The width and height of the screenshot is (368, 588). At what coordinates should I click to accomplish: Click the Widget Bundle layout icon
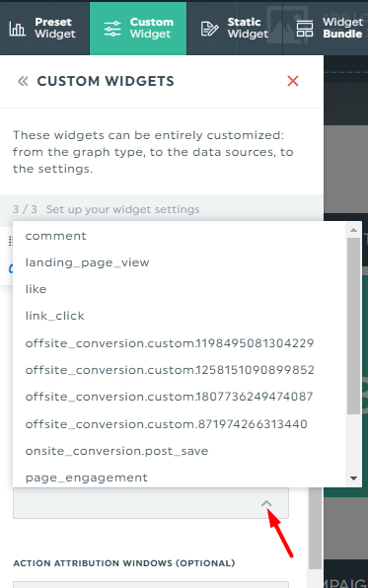(x=305, y=29)
